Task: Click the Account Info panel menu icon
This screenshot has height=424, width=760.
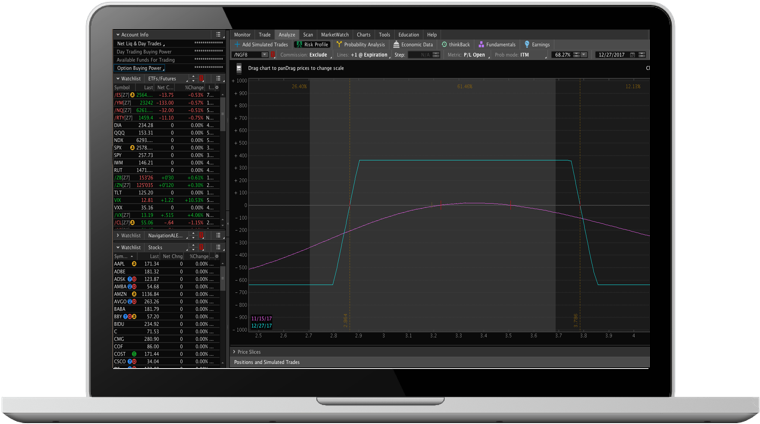Action: point(219,34)
